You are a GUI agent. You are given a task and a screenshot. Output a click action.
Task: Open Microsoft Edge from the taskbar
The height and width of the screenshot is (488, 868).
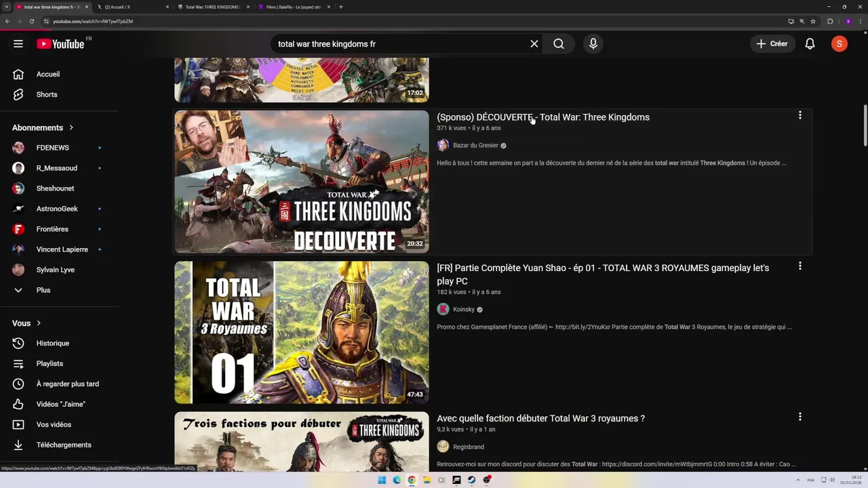click(397, 480)
